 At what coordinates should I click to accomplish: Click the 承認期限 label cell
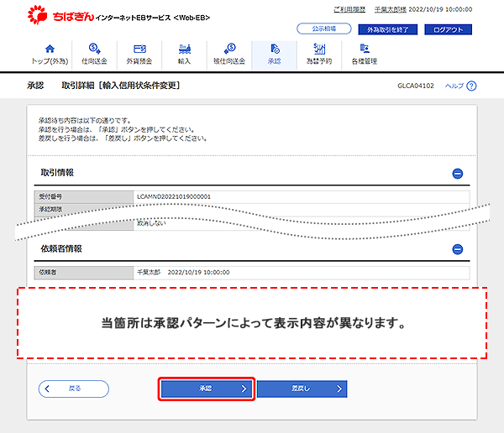coord(84,208)
